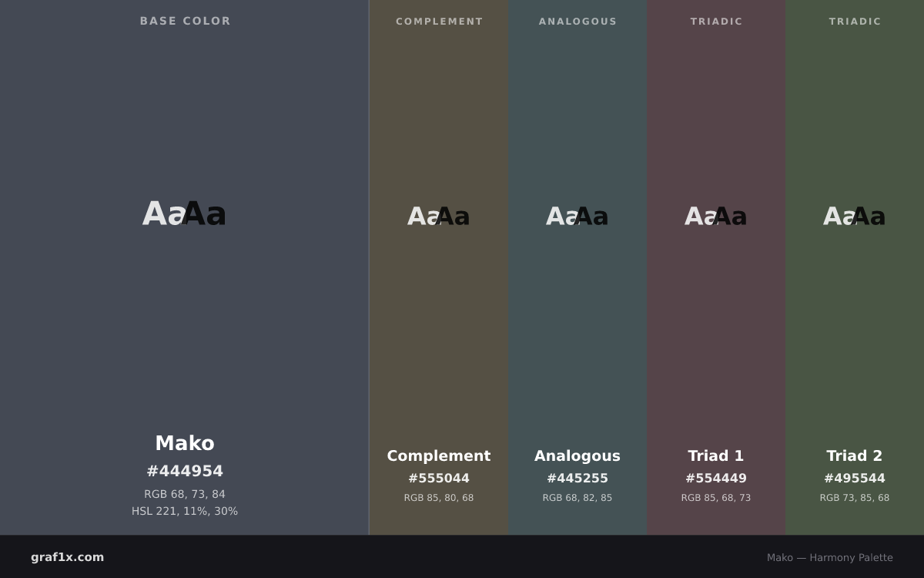Click the ANALOGOUS header label
Image resolution: width=924 pixels, height=578 pixels.
578,22
